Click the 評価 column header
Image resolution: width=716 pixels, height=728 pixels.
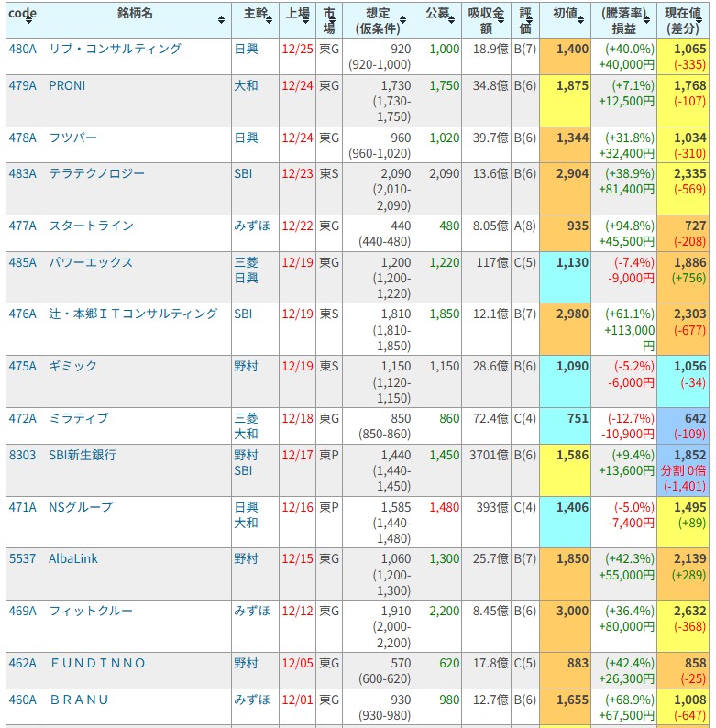point(525,19)
